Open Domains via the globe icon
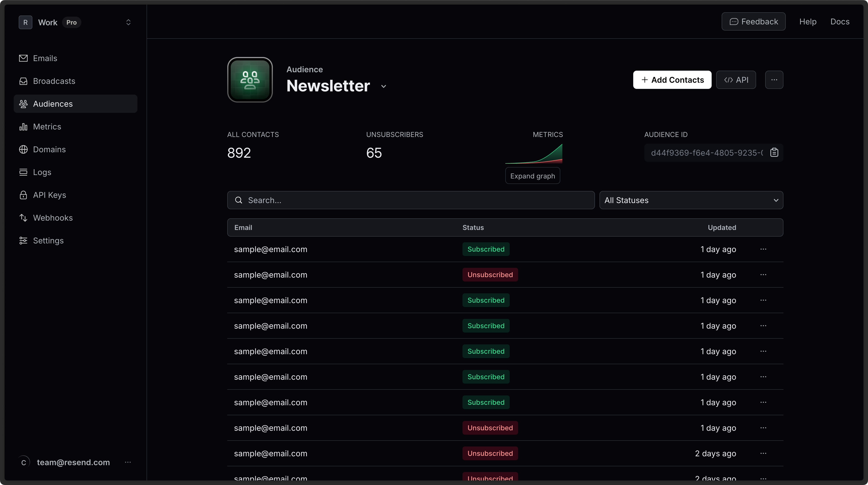 (23, 150)
